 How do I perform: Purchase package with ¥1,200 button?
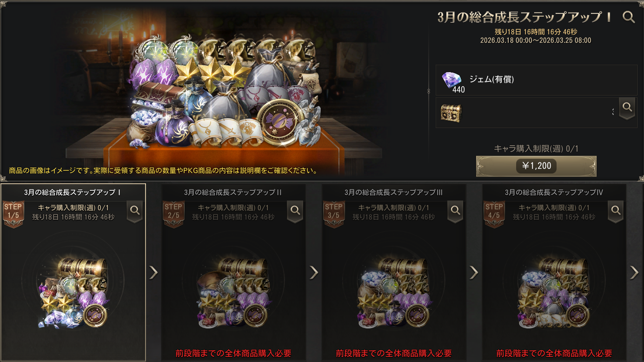click(x=536, y=166)
